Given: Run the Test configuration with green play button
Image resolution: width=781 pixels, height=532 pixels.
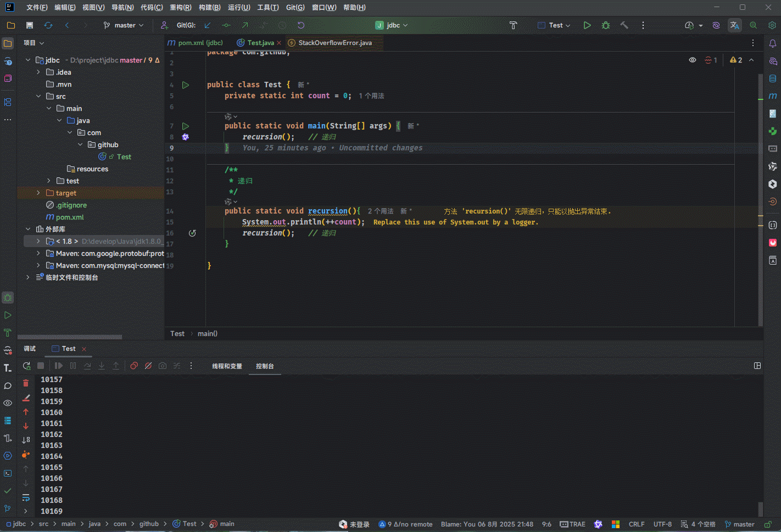Looking at the screenshot, I should tap(587, 25).
